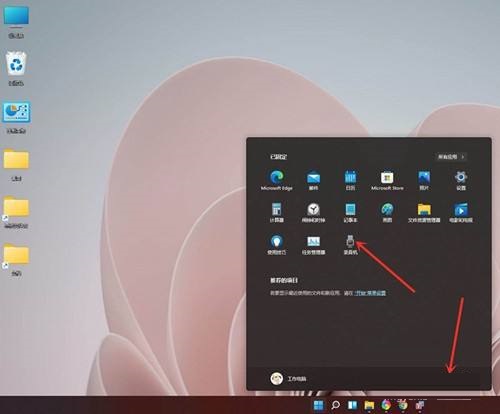Open the Notepad app
The height and width of the screenshot is (414, 500).
[x=350, y=212]
